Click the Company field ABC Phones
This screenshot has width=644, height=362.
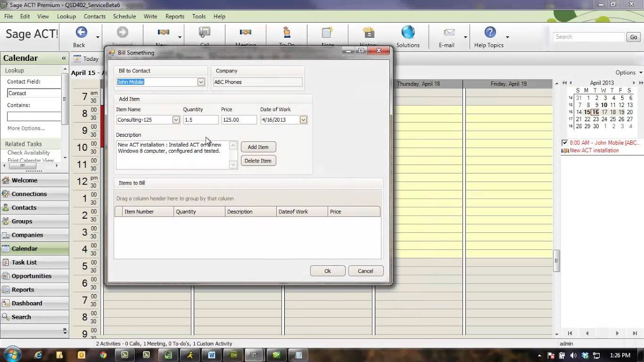point(258,82)
